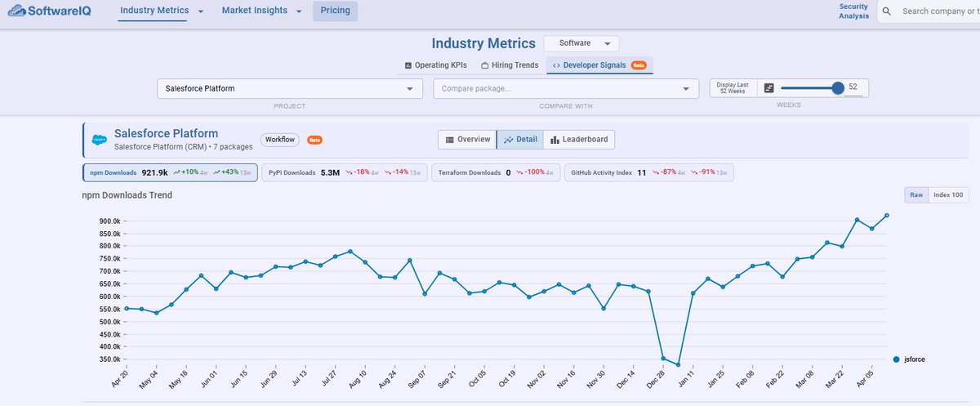Switch to the Overview view
Image resolution: width=980 pixels, height=406 pixels.
pyautogui.click(x=467, y=140)
